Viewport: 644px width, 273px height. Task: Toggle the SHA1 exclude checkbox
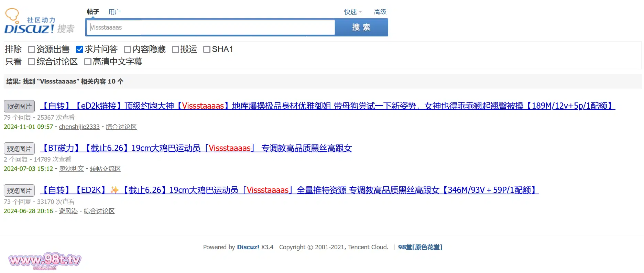[207, 50]
